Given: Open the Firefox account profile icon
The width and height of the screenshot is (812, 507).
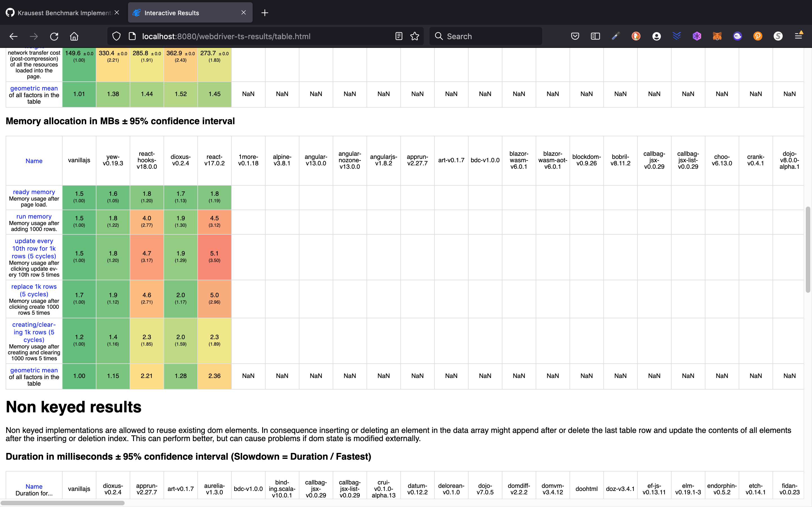Looking at the screenshot, I should (656, 36).
